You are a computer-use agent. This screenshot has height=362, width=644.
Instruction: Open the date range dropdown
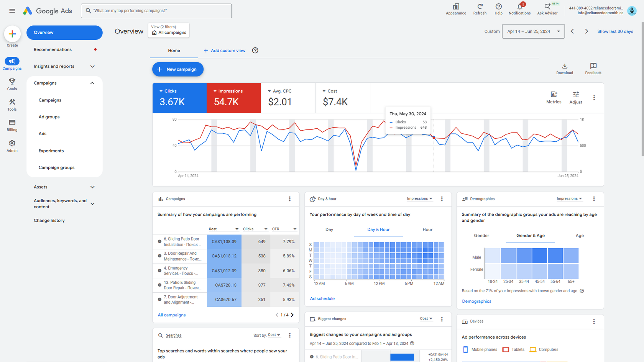[533, 31]
